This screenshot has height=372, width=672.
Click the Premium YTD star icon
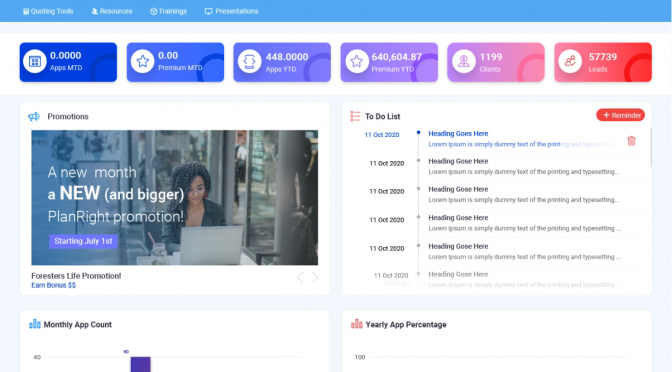(357, 61)
